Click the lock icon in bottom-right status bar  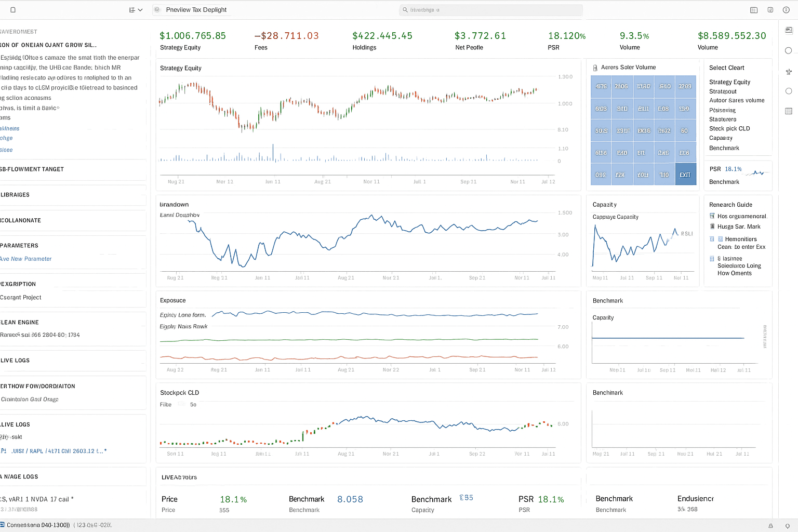point(770,526)
